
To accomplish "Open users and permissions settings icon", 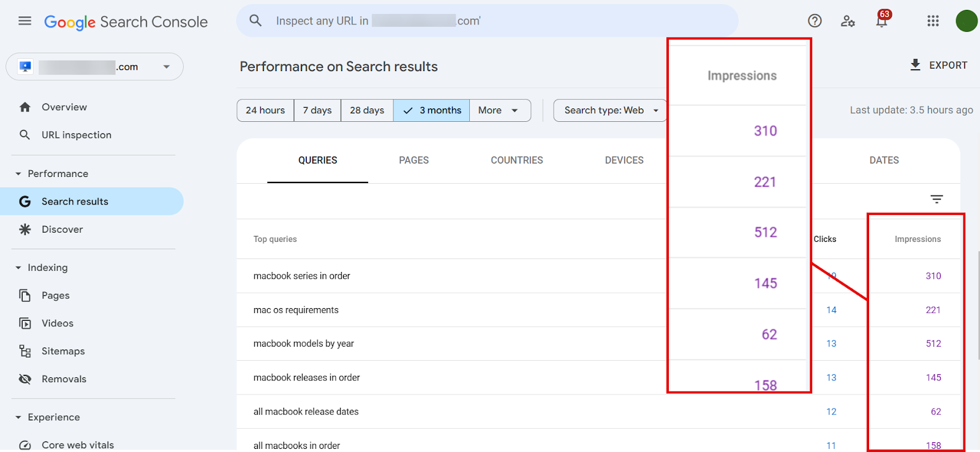I will coord(848,21).
